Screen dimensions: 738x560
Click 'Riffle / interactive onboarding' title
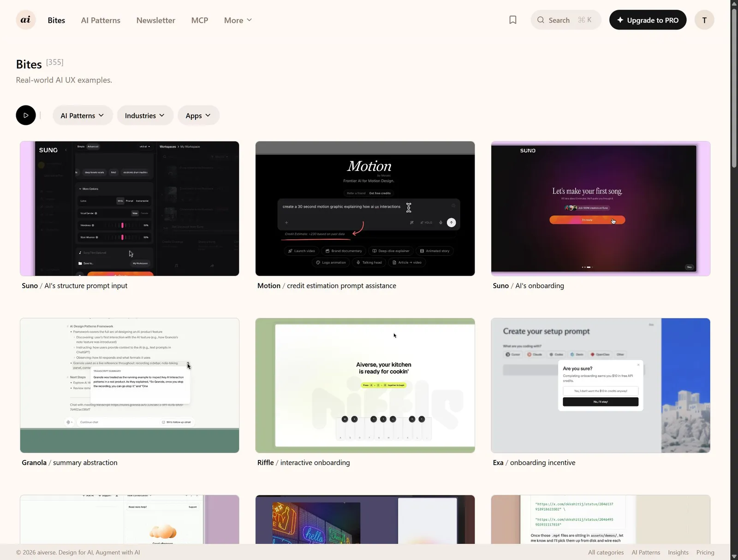304,463
